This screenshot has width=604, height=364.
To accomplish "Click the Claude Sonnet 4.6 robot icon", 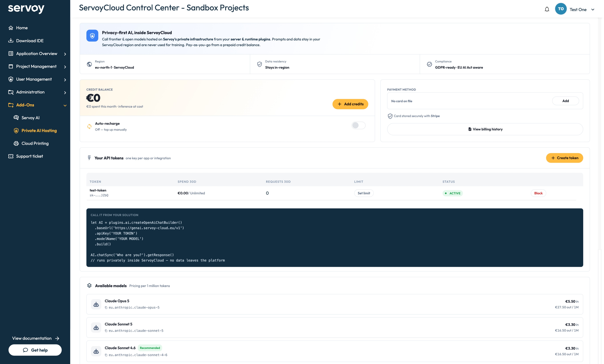I will (x=96, y=351).
